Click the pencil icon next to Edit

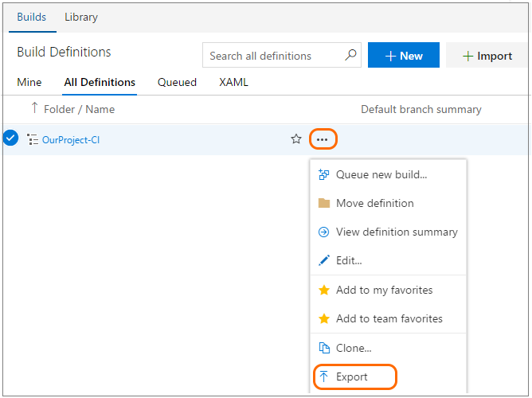[323, 260]
